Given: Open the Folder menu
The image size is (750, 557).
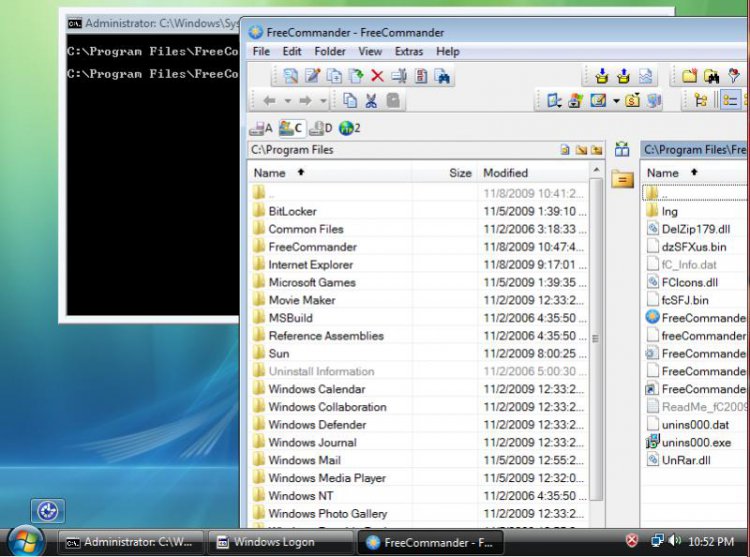Looking at the screenshot, I should click(x=330, y=51).
